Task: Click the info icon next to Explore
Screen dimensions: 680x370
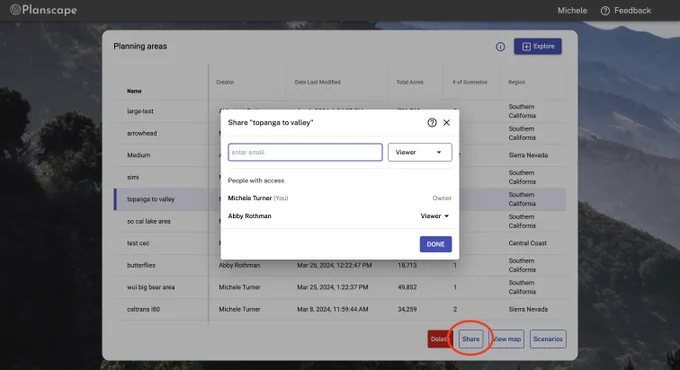Action: coord(500,46)
